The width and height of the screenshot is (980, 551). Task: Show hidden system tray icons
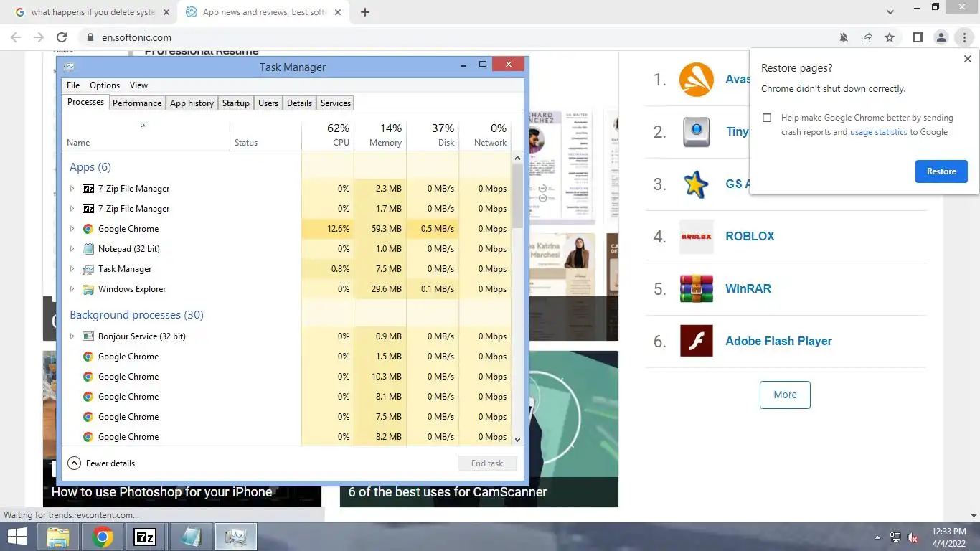[x=877, y=537]
